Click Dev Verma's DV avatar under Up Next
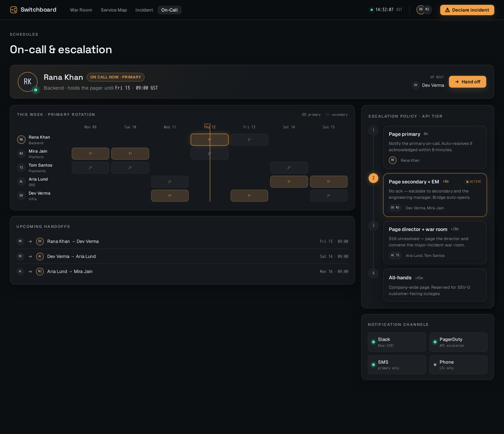 [416, 85]
